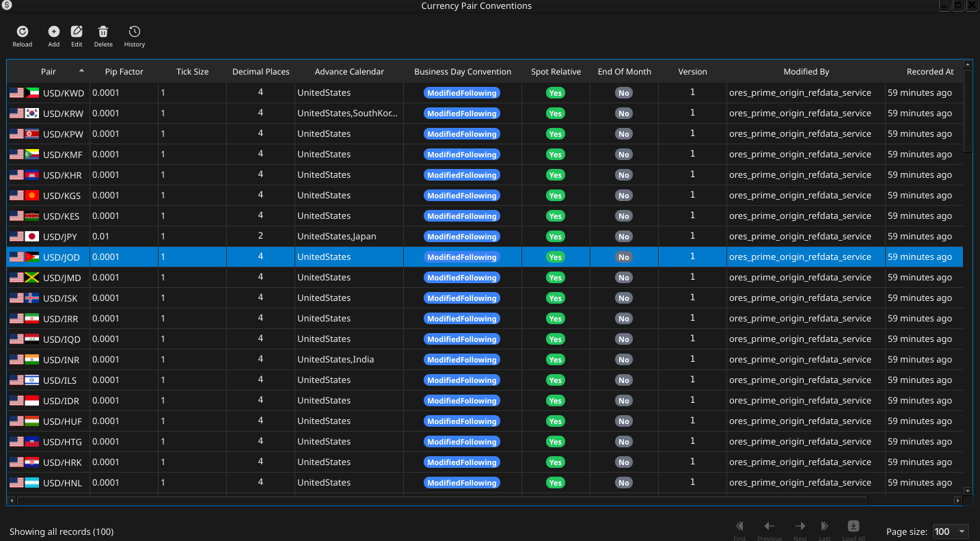Sort by End Of Month column header

tap(625, 72)
